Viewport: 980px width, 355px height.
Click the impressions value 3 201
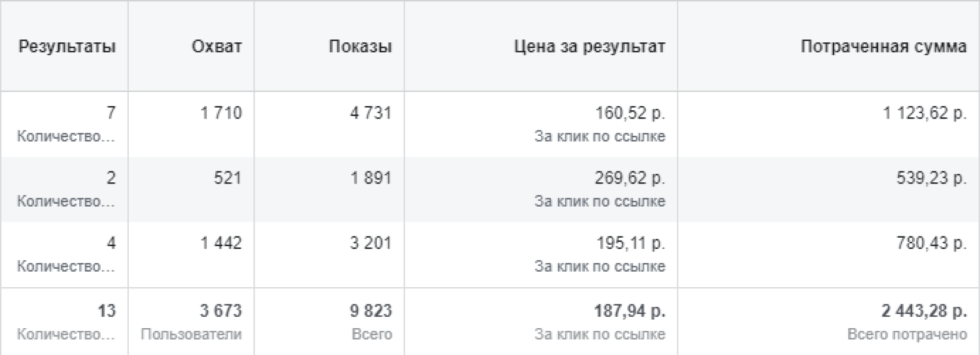(x=370, y=243)
